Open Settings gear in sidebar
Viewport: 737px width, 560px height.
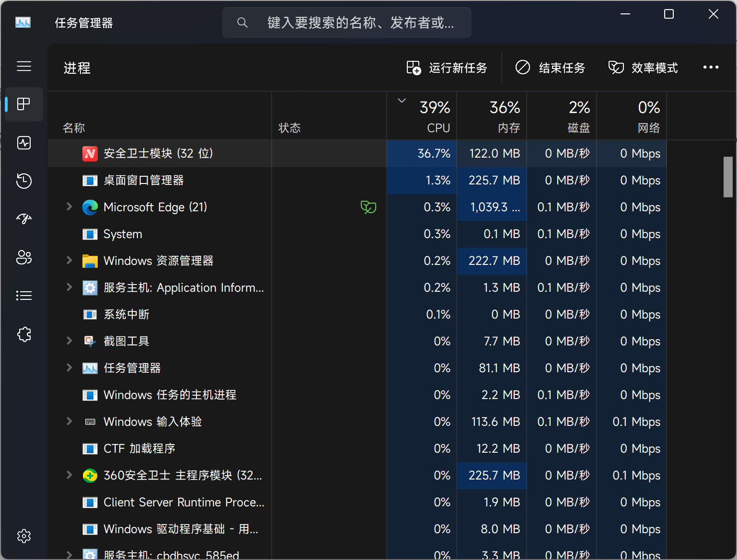click(24, 536)
